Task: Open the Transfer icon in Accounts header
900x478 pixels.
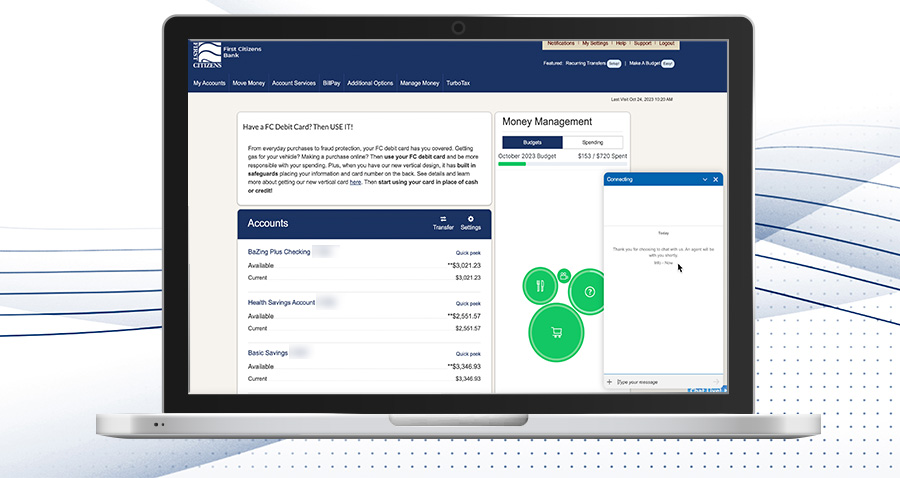Action: [x=443, y=222]
